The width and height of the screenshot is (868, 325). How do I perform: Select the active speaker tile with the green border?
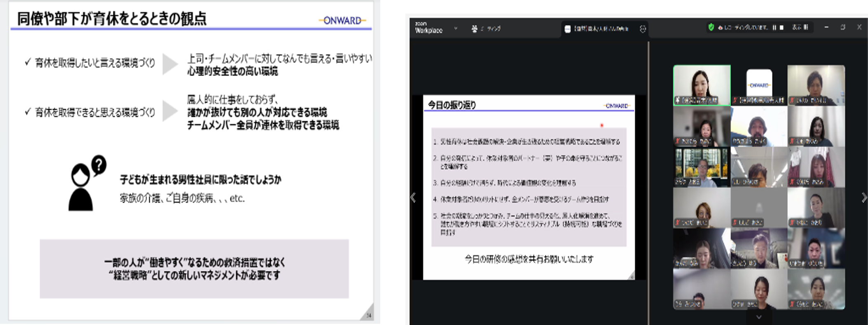(702, 85)
